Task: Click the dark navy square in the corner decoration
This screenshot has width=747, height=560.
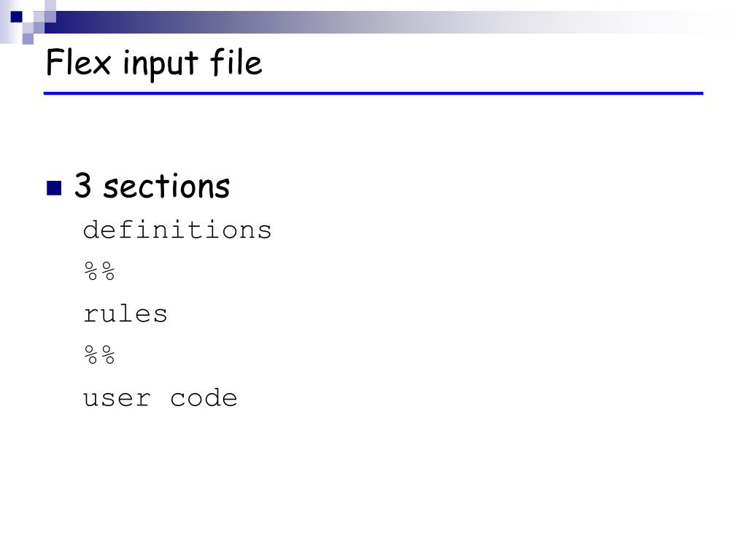Action: pos(16,16)
